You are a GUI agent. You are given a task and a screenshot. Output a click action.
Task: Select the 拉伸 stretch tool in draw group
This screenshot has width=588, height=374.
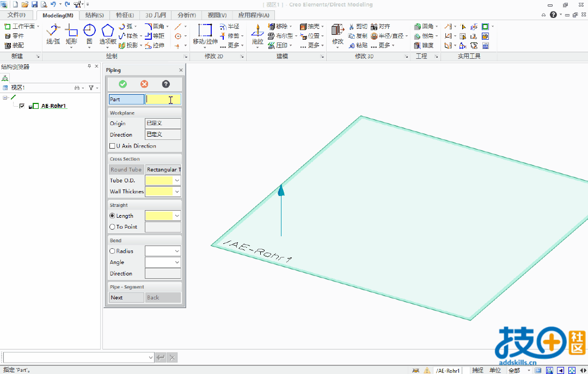click(x=155, y=45)
